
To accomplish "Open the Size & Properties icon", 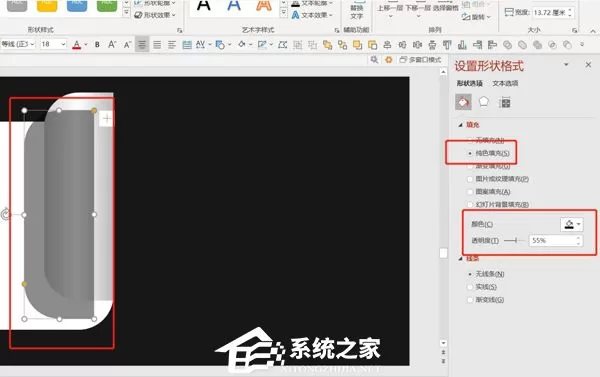I will click(x=505, y=102).
